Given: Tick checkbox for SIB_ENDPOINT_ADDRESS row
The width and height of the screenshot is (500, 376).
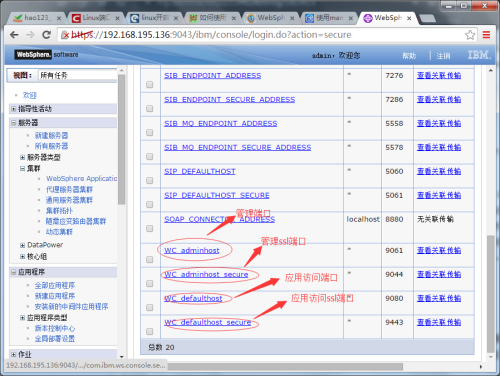Looking at the screenshot, I should 150,85.
